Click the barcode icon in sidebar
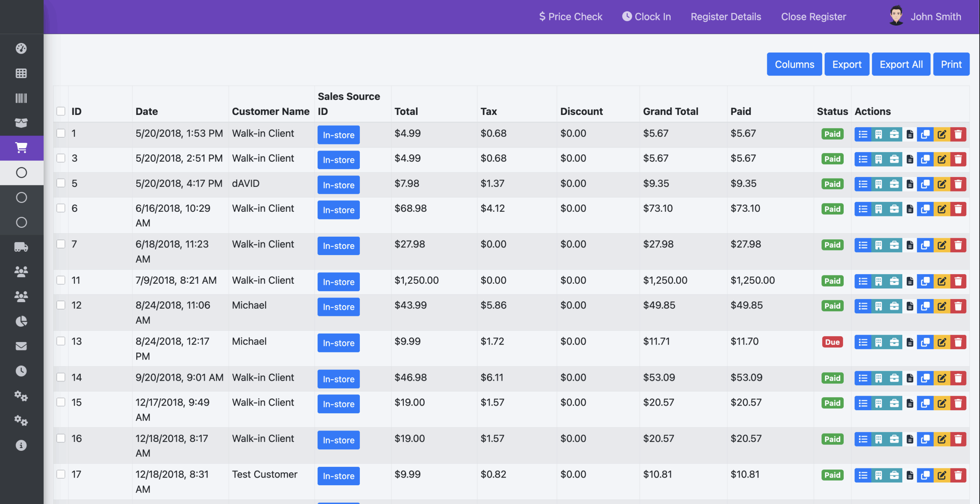 [x=21, y=98]
